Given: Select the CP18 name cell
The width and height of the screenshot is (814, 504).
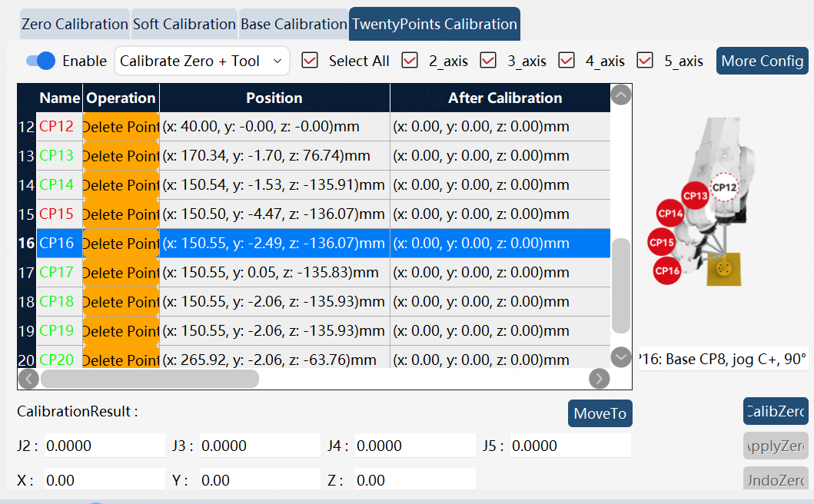Looking at the screenshot, I should coord(59,302).
